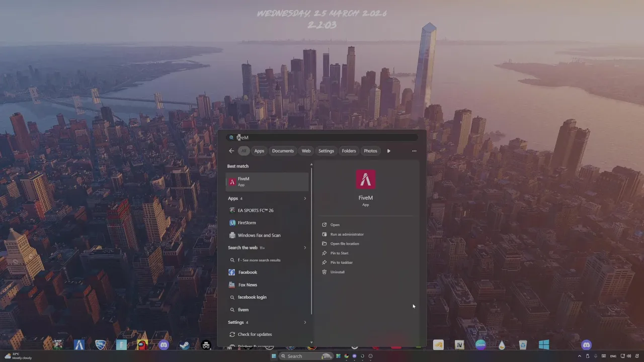644x362 pixels.
Task: Expand the Apps results section chevron
Action: tap(305, 198)
